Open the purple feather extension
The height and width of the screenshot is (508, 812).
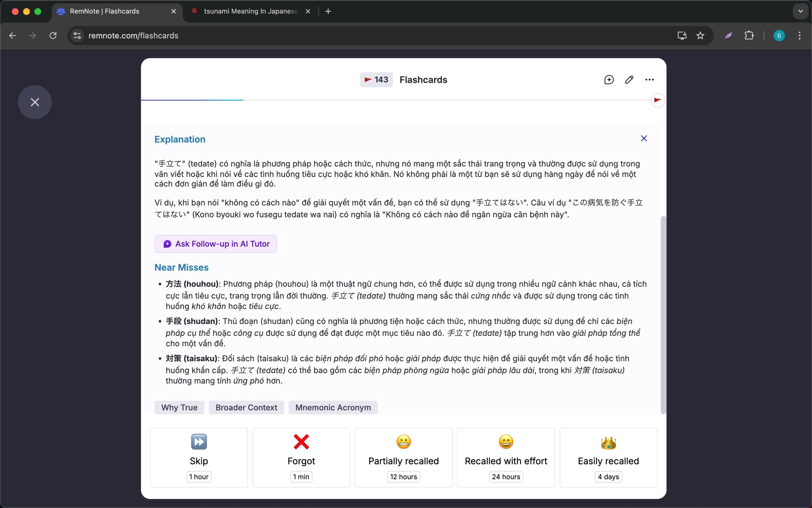tap(729, 36)
